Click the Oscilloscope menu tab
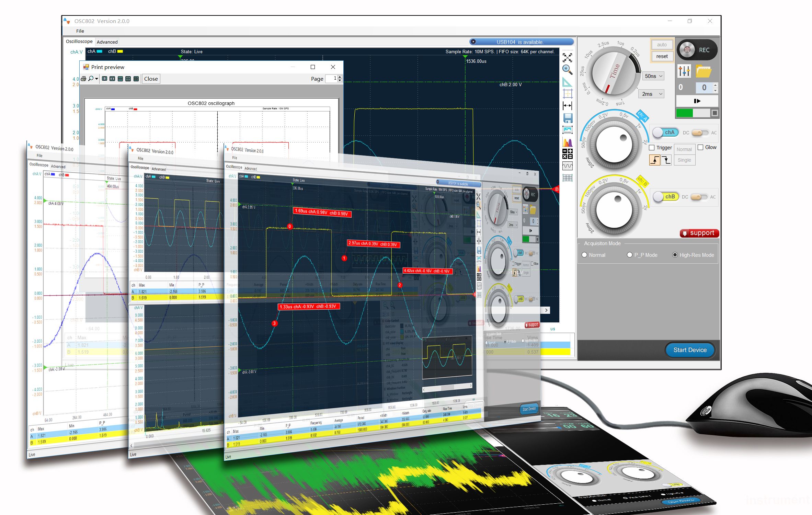 point(82,42)
